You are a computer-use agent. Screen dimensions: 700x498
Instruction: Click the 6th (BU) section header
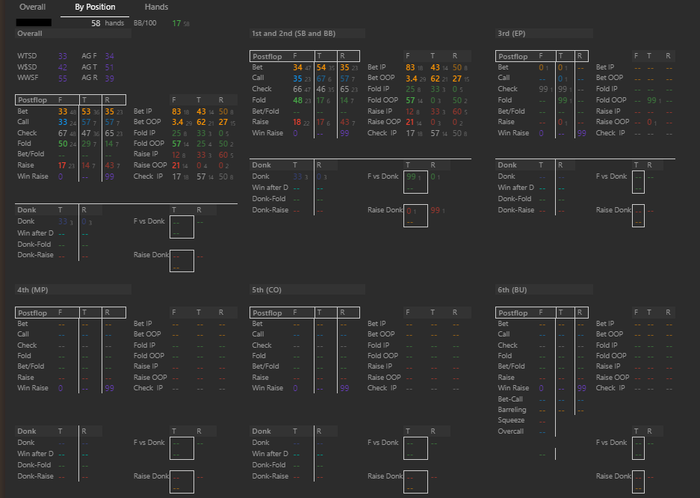tap(544, 290)
